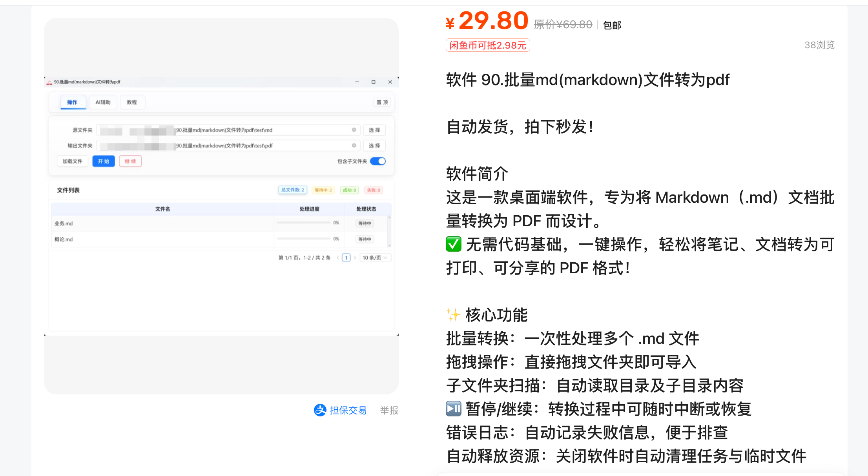Click the blue 开始 button
The height and width of the screenshot is (476, 868).
(104, 161)
